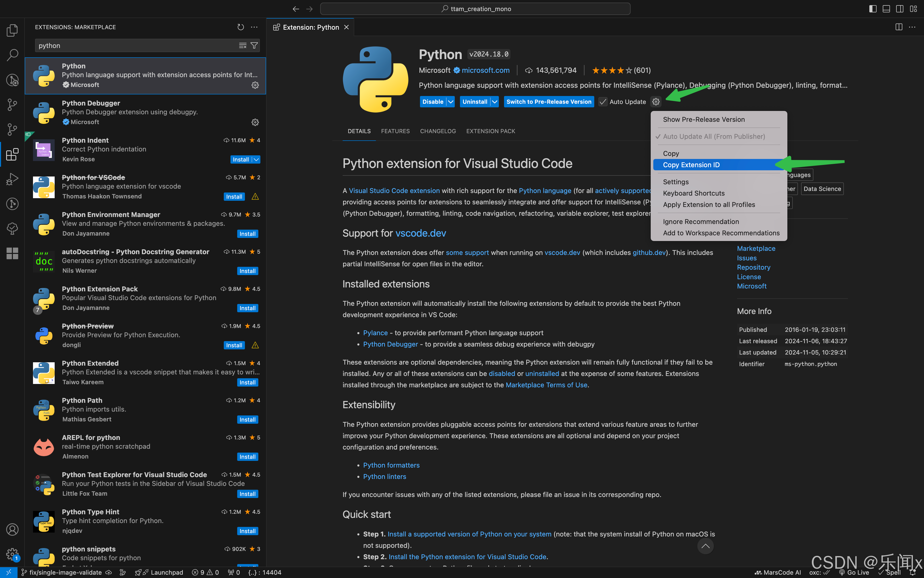Open the Extensions view icon
The image size is (924, 578).
(12, 155)
